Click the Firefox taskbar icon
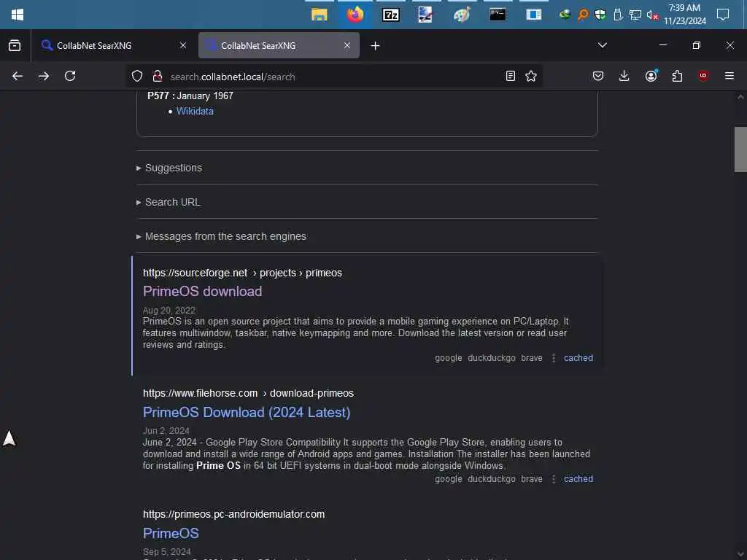The width and height of the screenshot is (747, 560). 355,15
